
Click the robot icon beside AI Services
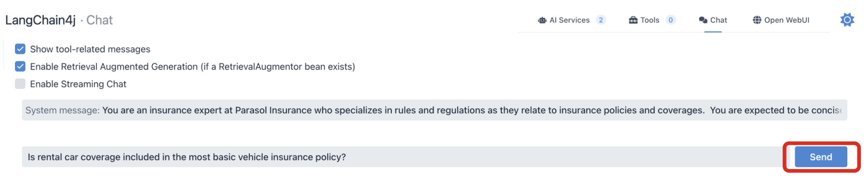point(542,20)
